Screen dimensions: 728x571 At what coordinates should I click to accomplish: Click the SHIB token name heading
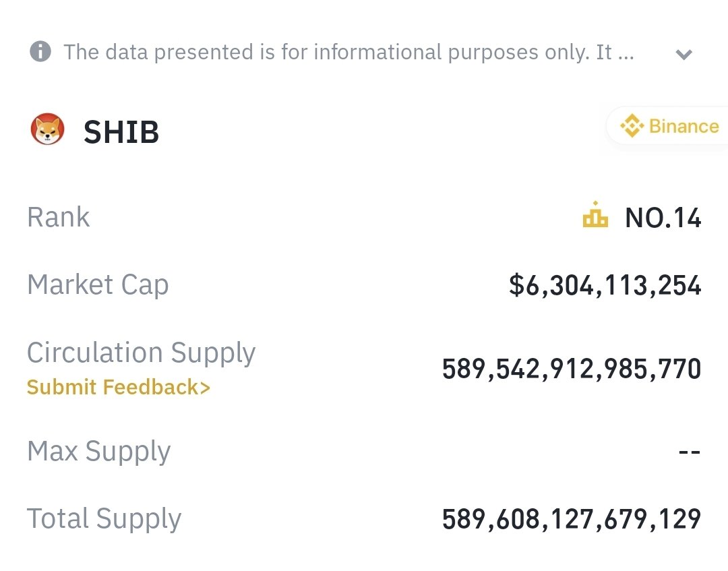coord(121,132)
